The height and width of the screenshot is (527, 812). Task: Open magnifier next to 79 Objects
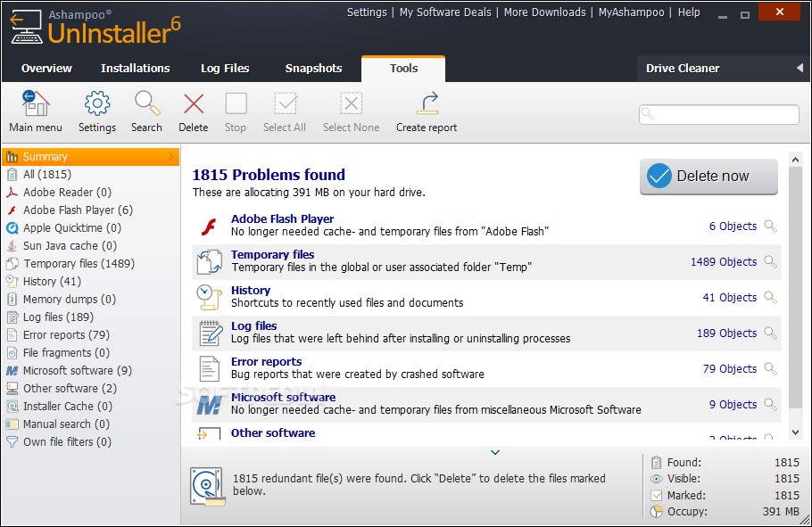point(771,368)
